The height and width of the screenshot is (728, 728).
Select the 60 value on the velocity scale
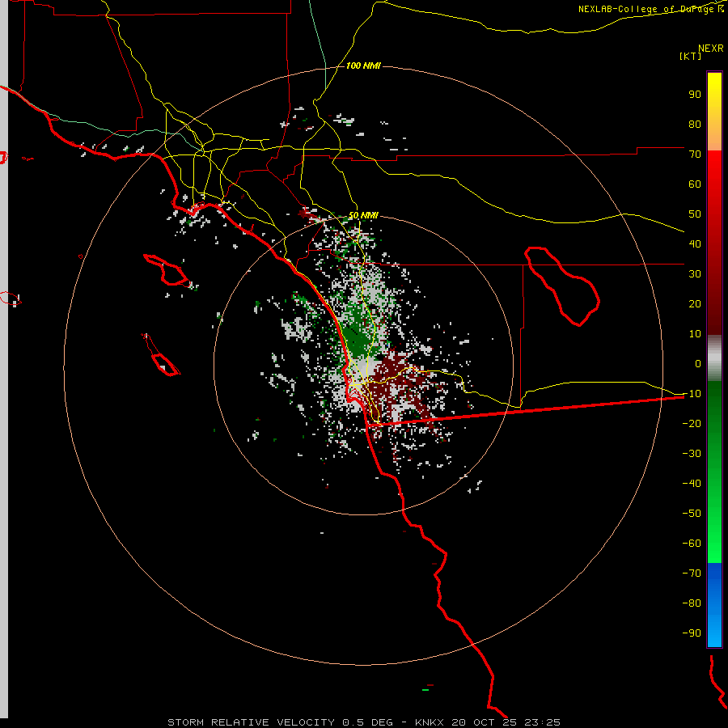(695, 184)
